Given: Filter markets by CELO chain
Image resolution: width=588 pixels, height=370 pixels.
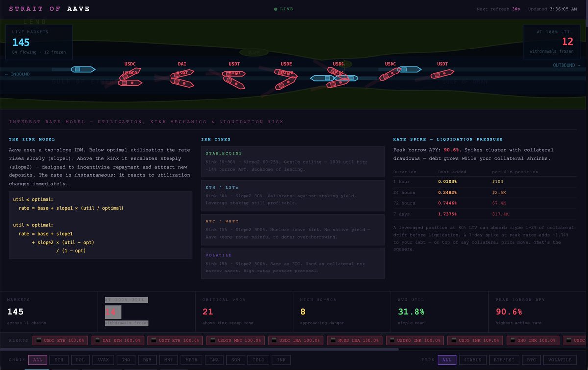Looking at the screenshot, I should click(258, 360).
